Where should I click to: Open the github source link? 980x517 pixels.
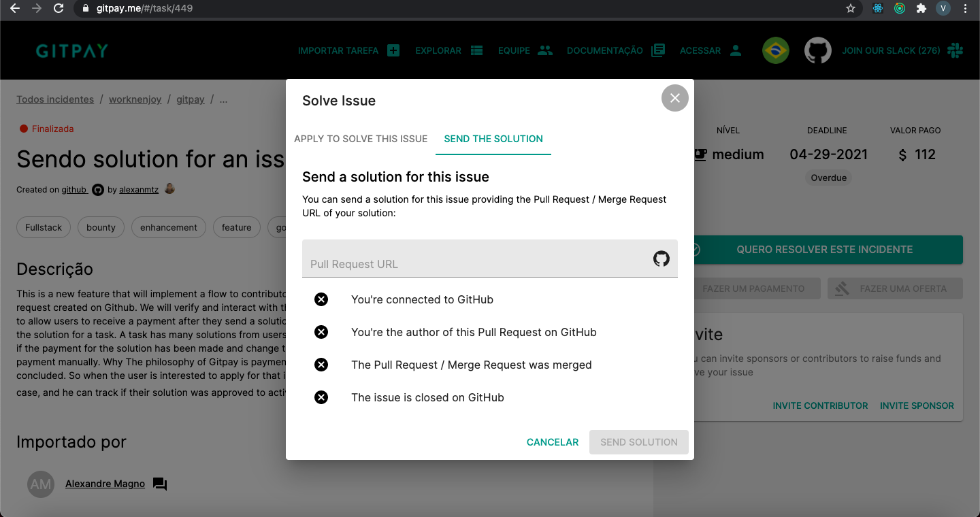[74, 190]
